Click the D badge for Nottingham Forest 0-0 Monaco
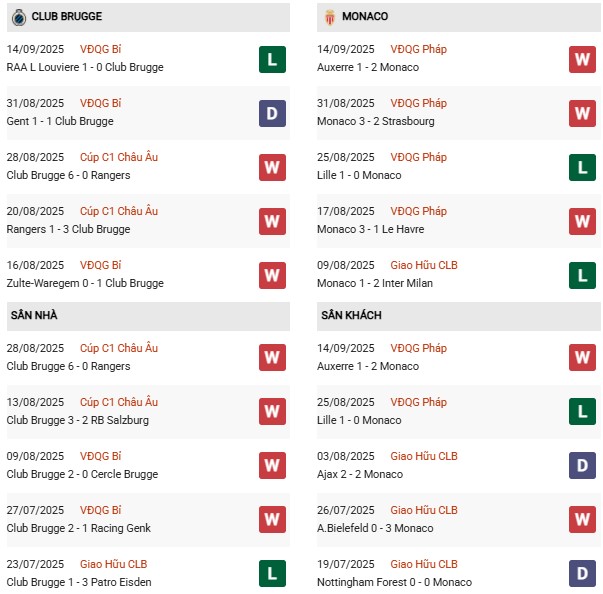603x594 pixels. (582, 573)
